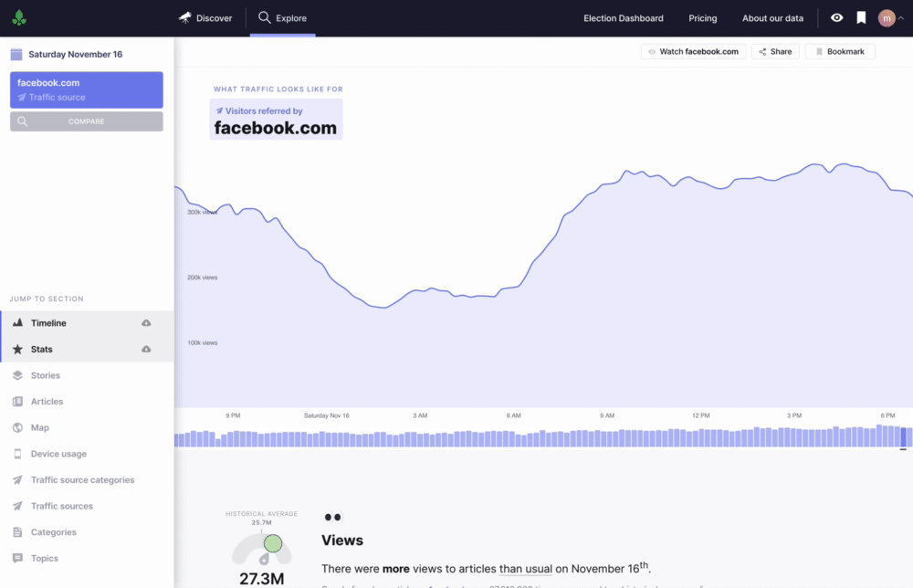Click the Stats star icon
Screen dimensions: 913x588
coord(16,349)
